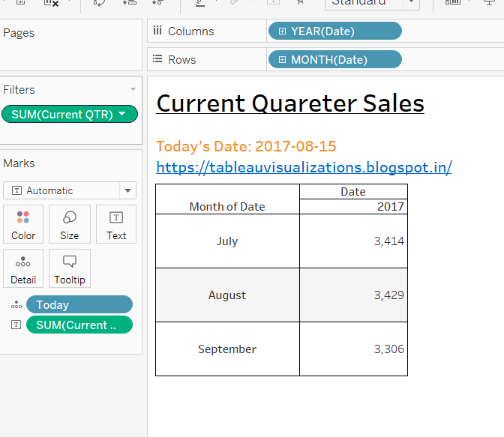Screen dimensions: 504x437
Task: Click the Current Quareter Sales title
Action: (x=290, y=103)
